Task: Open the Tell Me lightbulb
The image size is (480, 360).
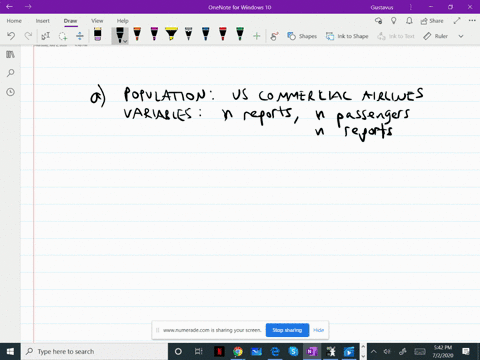Action: [x=394, y=21]
